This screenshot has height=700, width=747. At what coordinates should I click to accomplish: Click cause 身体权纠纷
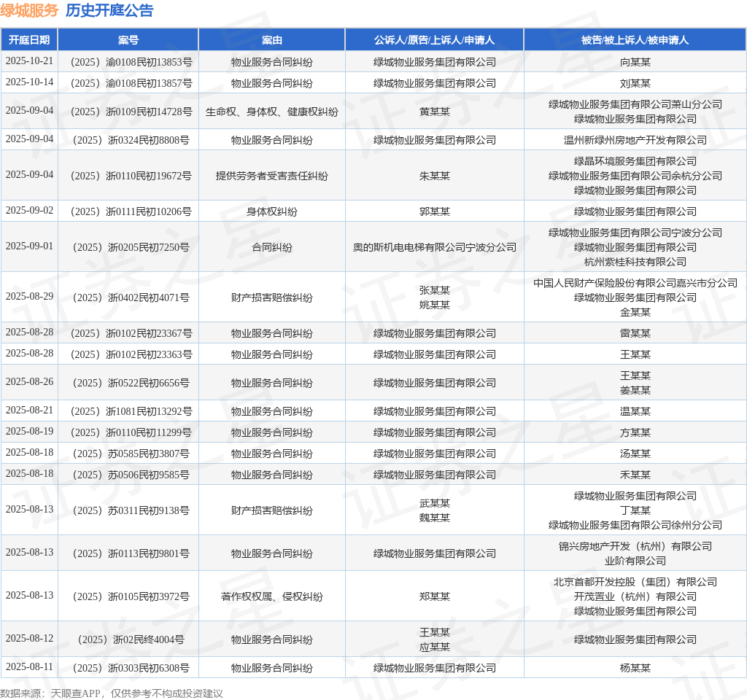[x=271, y=211]
